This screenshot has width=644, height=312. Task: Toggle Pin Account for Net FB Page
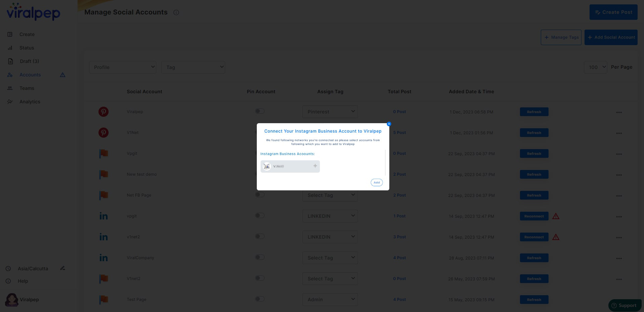259,195
